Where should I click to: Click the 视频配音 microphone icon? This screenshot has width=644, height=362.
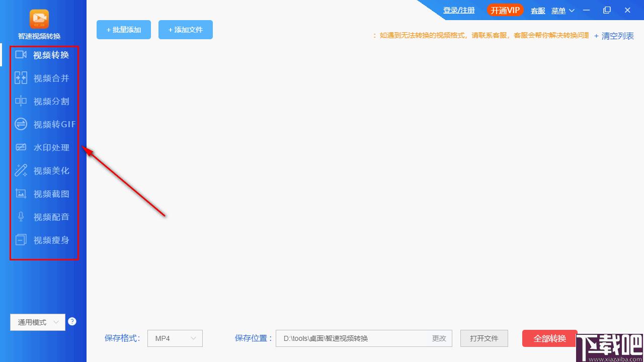21,217
